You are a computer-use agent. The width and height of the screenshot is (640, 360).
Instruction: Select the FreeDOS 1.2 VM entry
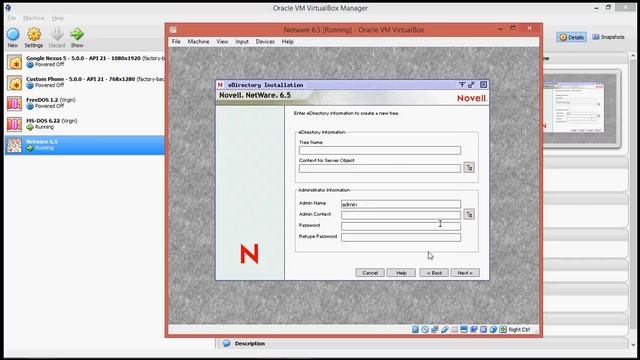tap(85, 104)
